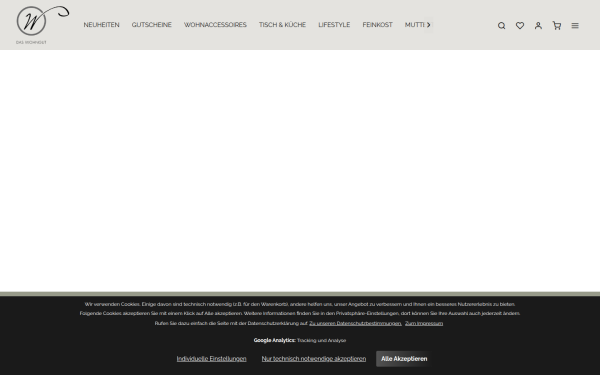Image resolution: width=600 pixels, height=375 pixels.
Task: Open the search icon
Action: (501, 26)
